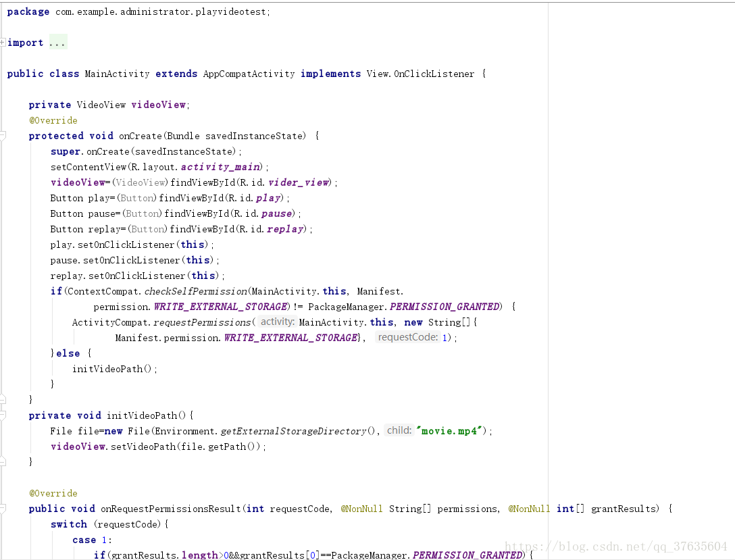Click the 'switch' keyword
This screenshot has height=560, width=735.
(x=69, y=524)
